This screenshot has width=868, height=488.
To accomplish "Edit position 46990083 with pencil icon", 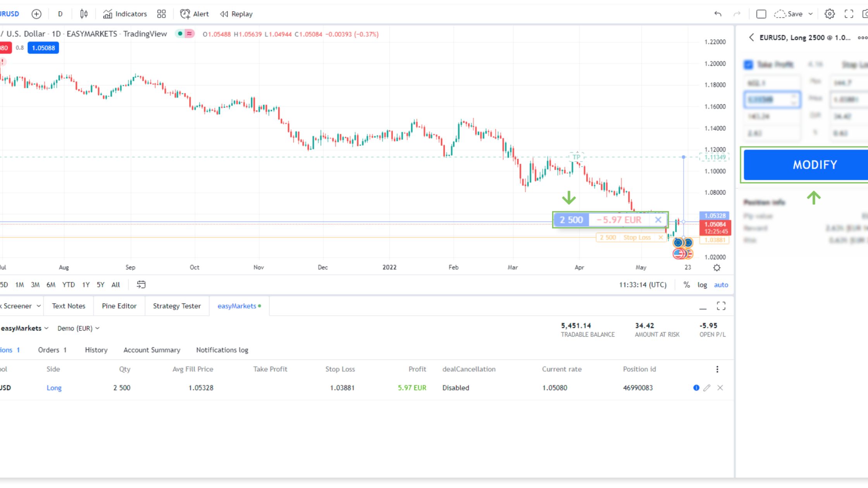I will tap(707, 388).
